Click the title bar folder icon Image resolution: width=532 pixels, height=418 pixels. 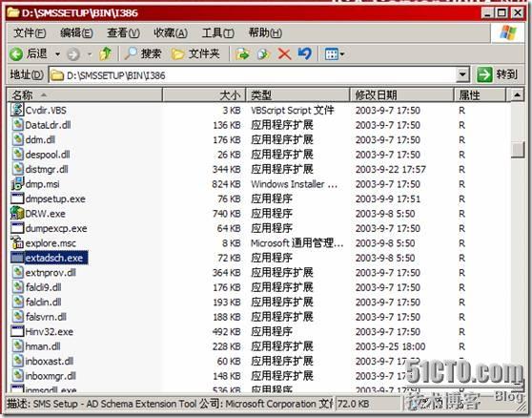[13, 13]
